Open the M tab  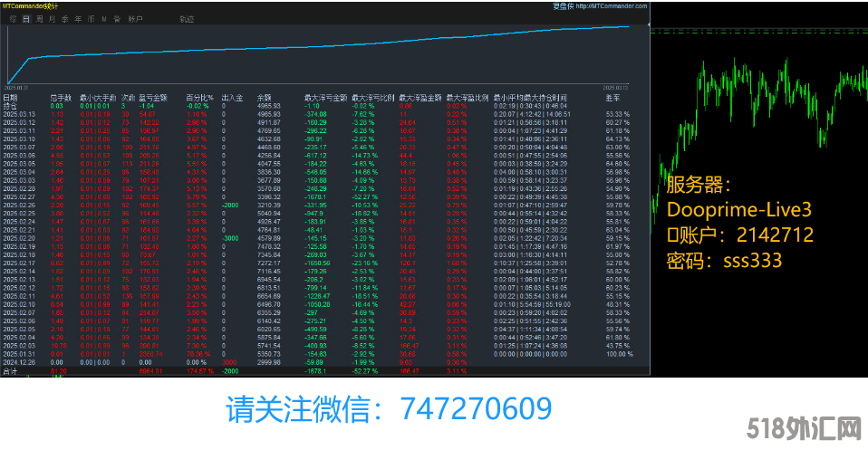pyautogui.click(x=104, y=19)
